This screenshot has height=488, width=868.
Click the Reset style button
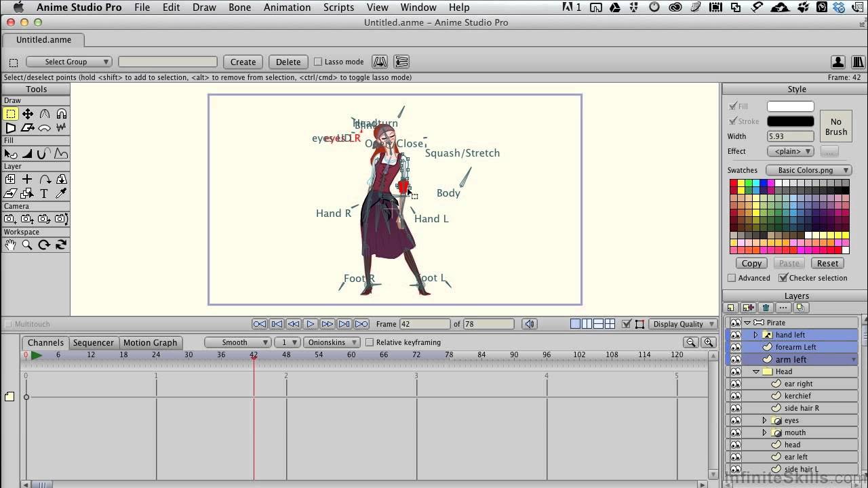827,263
